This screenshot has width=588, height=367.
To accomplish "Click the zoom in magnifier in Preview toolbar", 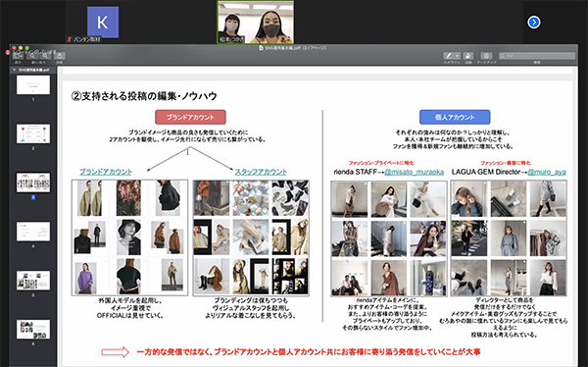I will [45, 56].
